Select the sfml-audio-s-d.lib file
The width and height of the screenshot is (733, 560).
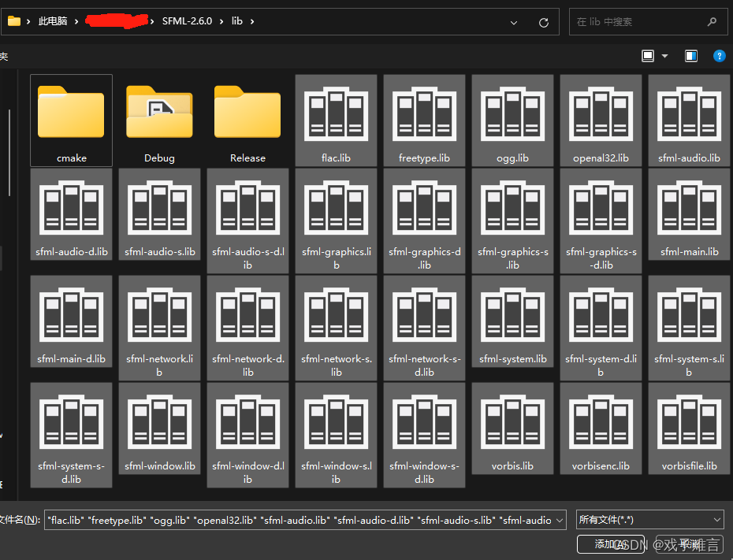(247, 221)
